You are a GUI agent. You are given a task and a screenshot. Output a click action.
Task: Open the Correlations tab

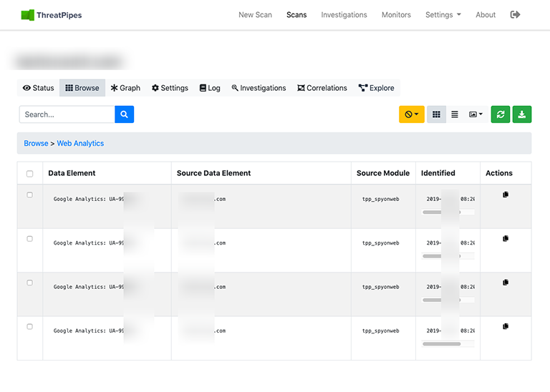(322, 88)
